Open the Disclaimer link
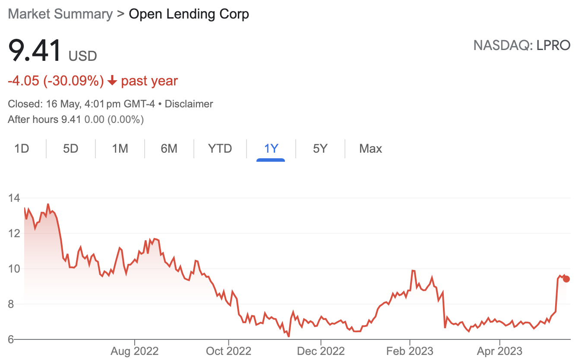The width and height of the screenshot is (588, 364). click(x=189, y=104)
